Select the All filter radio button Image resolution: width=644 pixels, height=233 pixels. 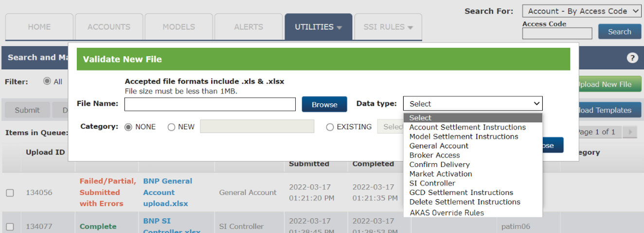tap(47, 81)
